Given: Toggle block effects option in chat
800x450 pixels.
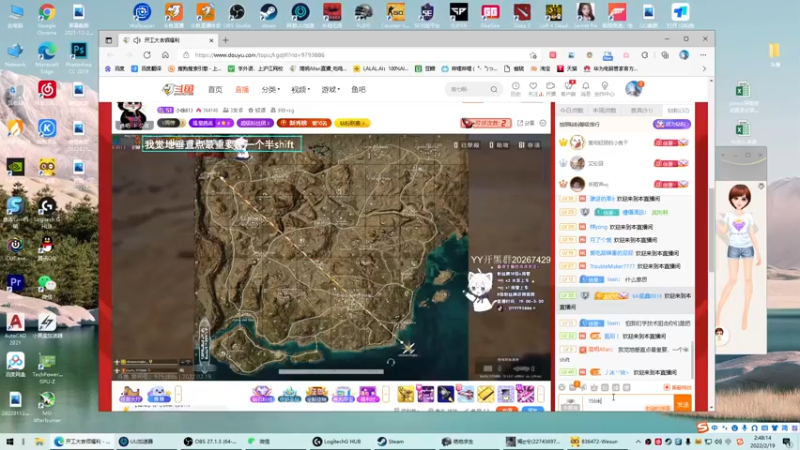Looking at the screenshot, I should (679, 388).
